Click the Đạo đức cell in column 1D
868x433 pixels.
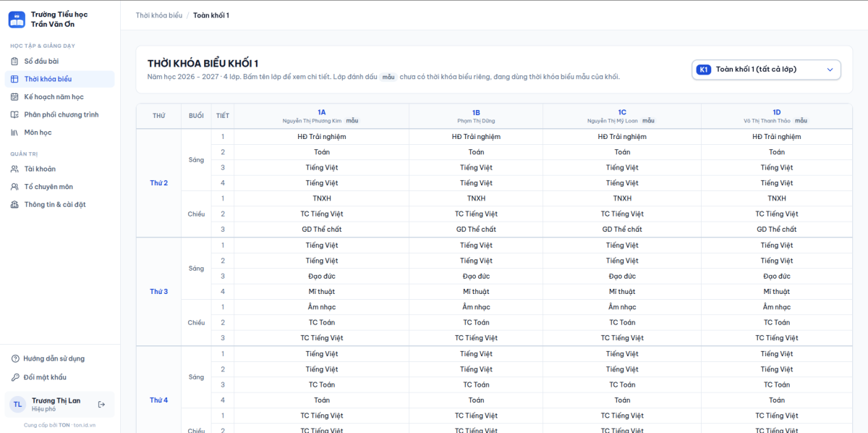click(777, 277)
